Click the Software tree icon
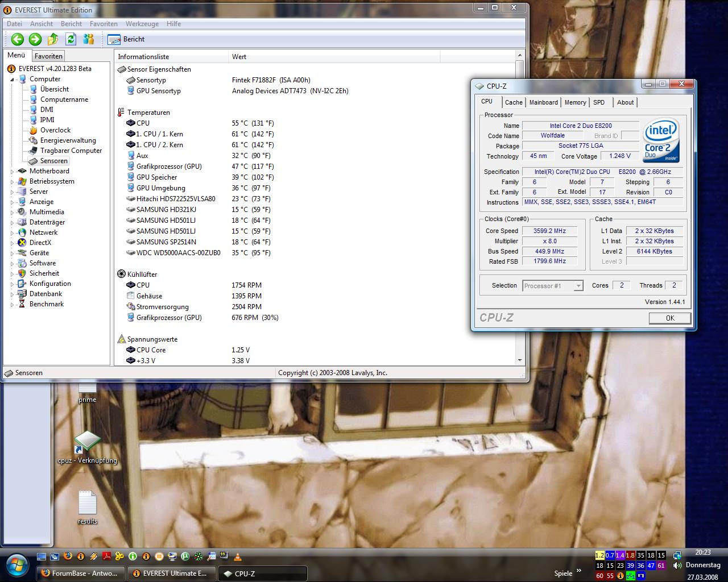This screenshot has width=728, height=582. [22, 263]
